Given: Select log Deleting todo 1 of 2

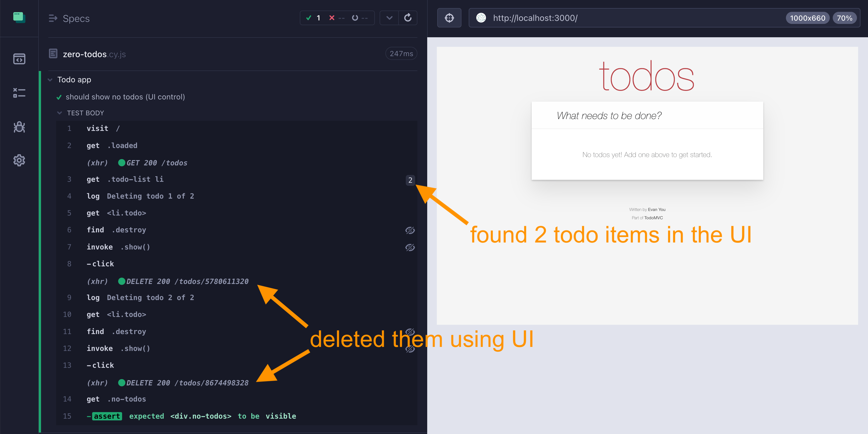Looking at the screenshot, I should 237,196.
